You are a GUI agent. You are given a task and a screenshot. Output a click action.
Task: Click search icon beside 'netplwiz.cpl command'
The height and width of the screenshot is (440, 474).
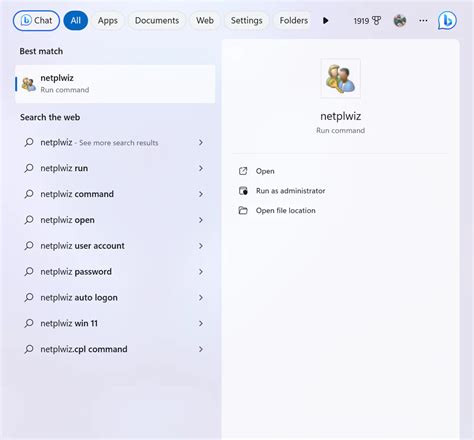(29, 349)
